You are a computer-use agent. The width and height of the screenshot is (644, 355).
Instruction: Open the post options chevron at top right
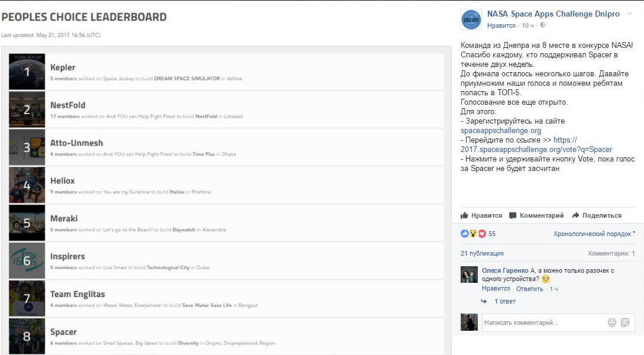coord(630,14)
